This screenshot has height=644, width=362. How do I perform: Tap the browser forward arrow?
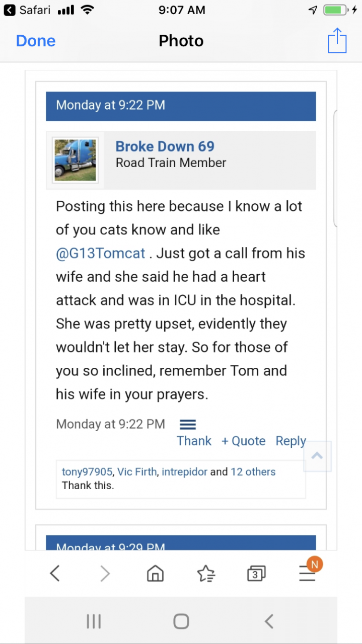pyautogui.click(x=105, y=573)
